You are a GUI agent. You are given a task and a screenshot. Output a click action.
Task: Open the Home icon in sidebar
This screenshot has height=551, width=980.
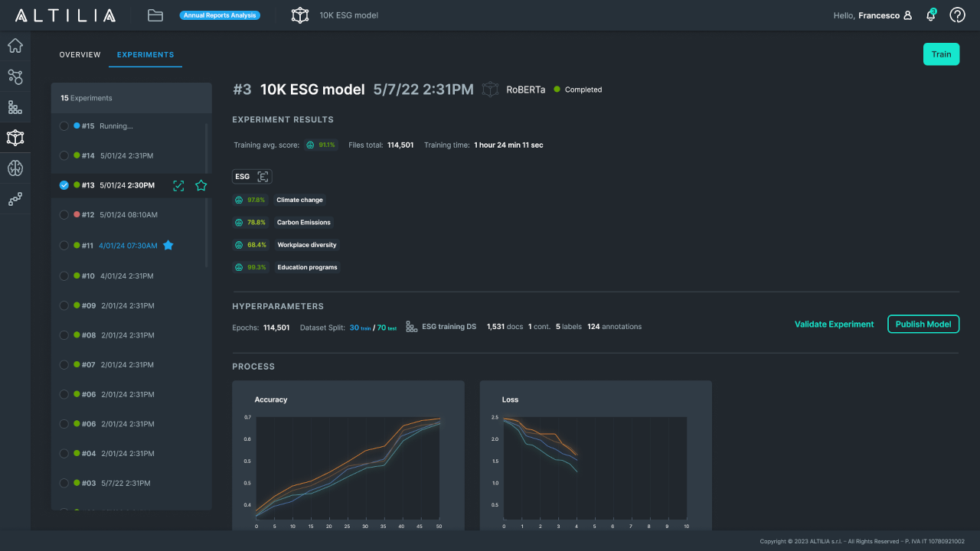click(x=15, y=46)
